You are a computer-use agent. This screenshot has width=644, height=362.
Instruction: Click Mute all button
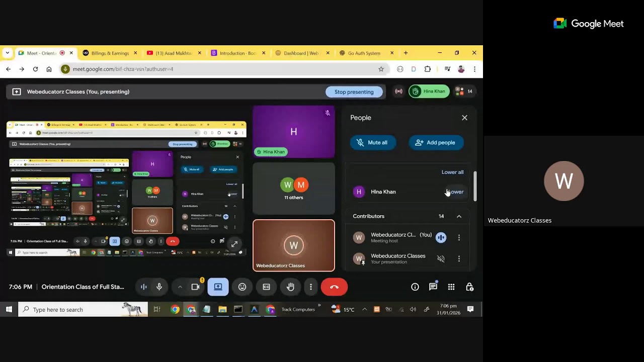[x=372, y=142]
